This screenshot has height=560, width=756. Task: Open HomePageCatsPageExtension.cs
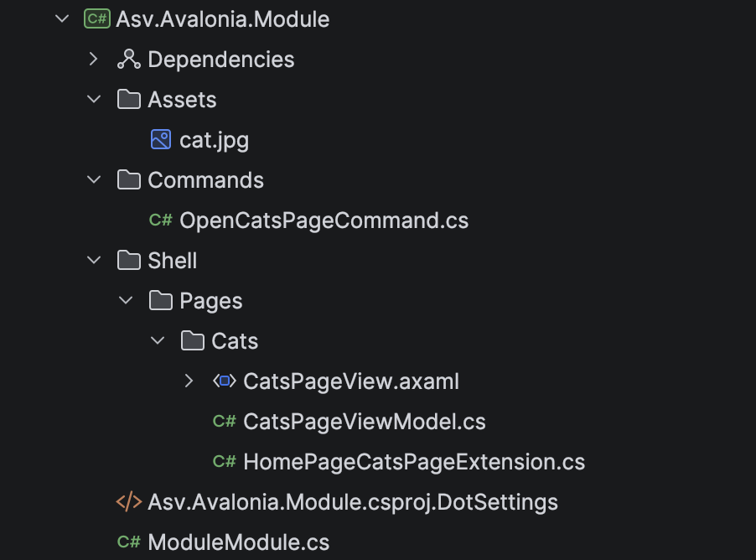[414, 461]
